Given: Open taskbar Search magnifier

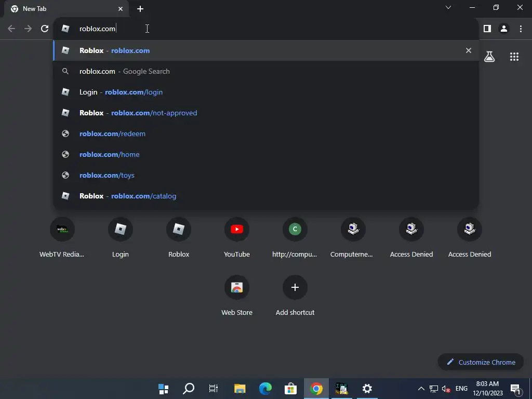Looking at the screenshot, I should pos(189,389).
